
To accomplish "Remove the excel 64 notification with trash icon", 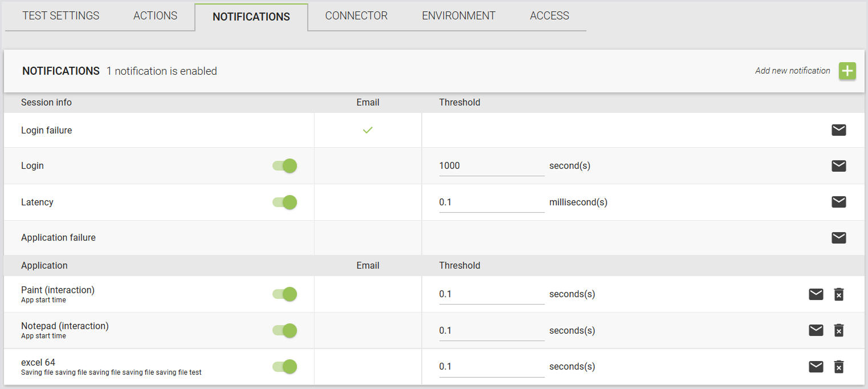I will click(x=839, y=366).
